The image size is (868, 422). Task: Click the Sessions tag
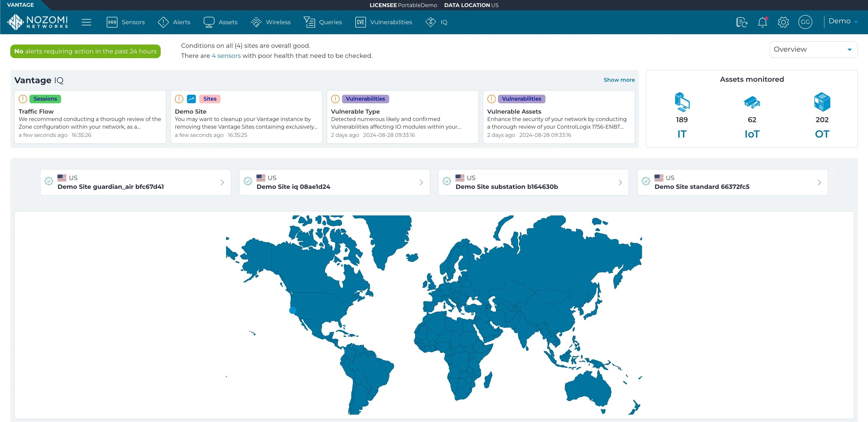point(45,99)
